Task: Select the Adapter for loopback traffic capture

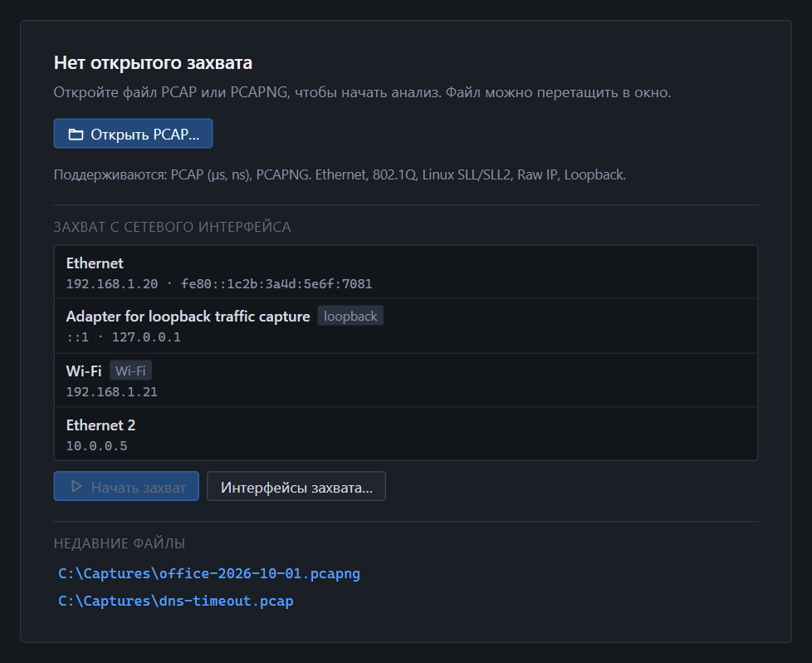Action: (x=406, y=327)
